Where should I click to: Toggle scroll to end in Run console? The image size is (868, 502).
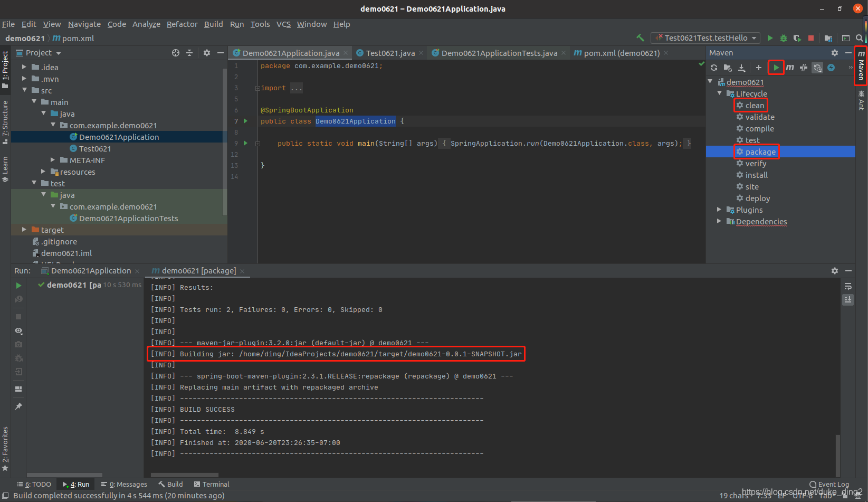pyautogui.click(x=848, y=299)
